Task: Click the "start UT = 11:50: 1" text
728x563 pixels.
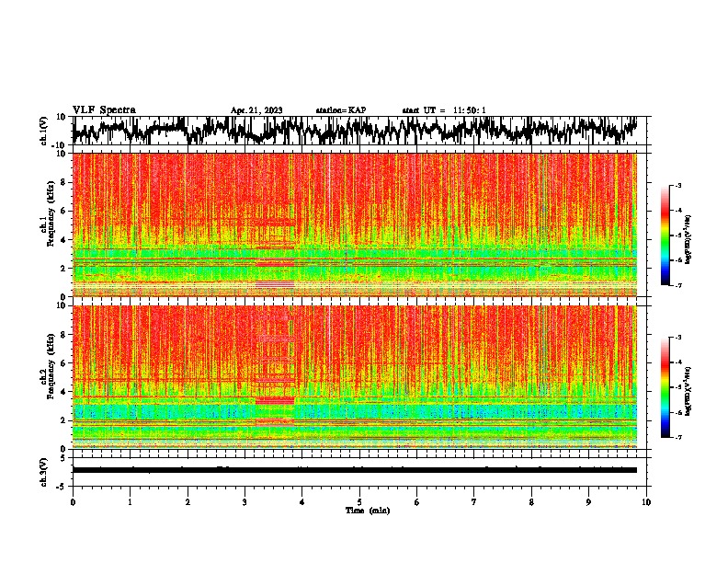Action: coord(444,110)
